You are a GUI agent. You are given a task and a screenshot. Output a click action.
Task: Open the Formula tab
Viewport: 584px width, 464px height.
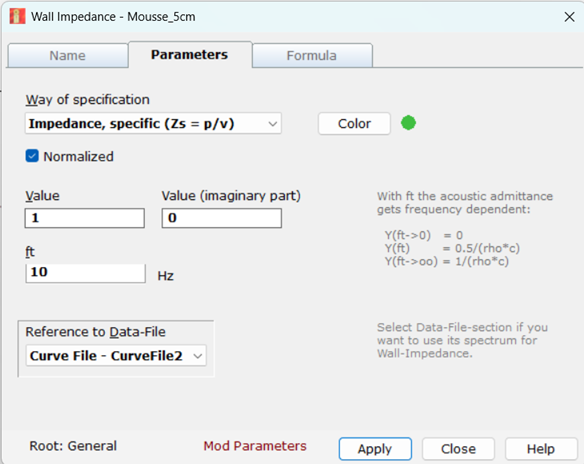click(312, 55)
